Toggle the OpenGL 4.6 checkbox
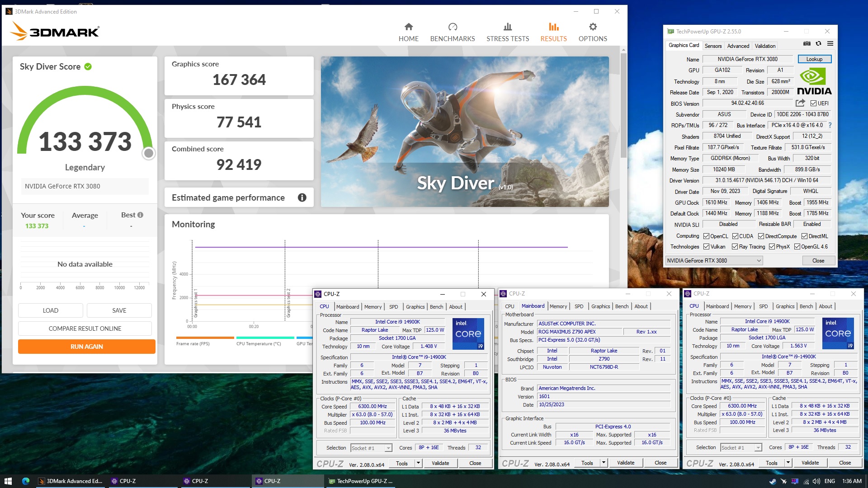Screen dimensions: 868x488 tap(797, 247)
